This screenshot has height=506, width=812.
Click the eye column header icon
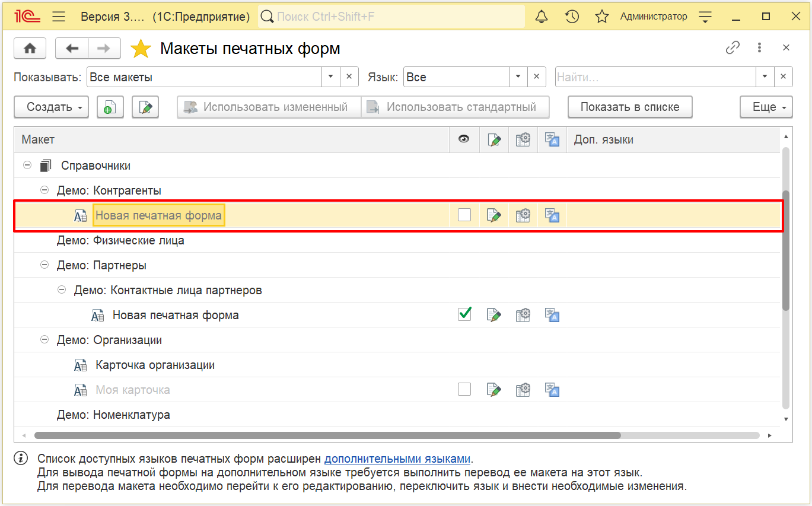pyautogui.click(x=464, y=139)
